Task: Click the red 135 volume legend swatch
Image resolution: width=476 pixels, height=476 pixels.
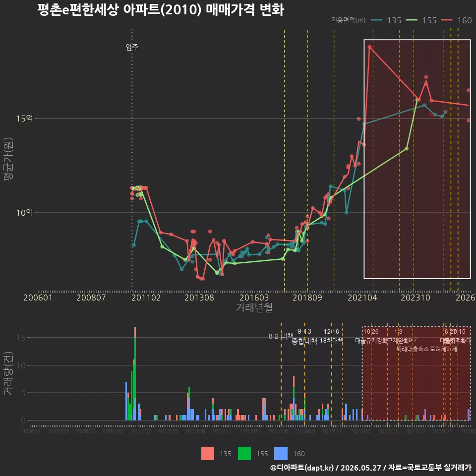Action: pyautogui.click(x=208, y=454)
